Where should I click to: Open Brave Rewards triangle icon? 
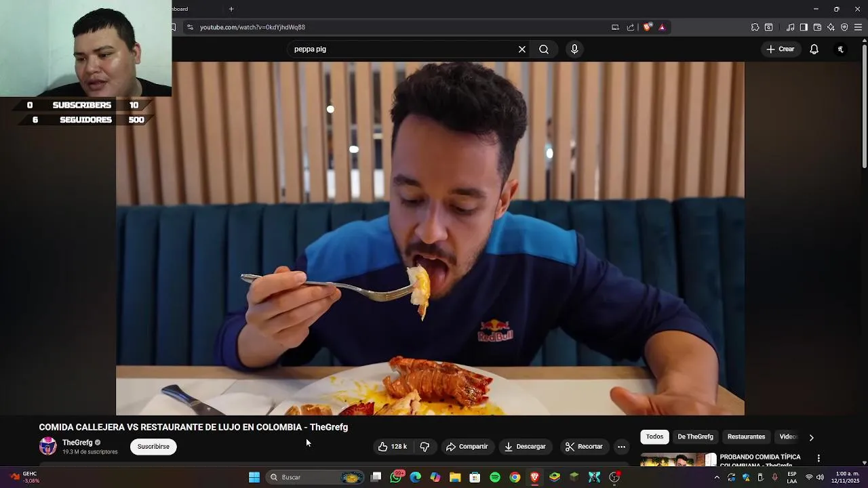[x=662, y=27]
